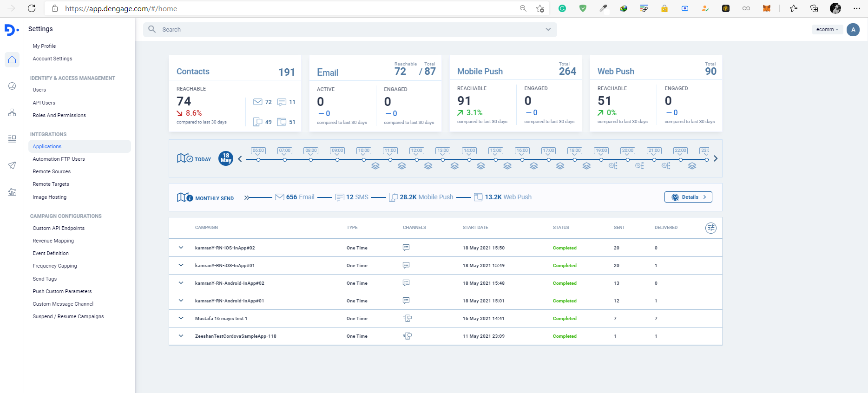The width and height of the screenshot is (868, 393).
Task: Click the Details button
Action: (688, 197)
